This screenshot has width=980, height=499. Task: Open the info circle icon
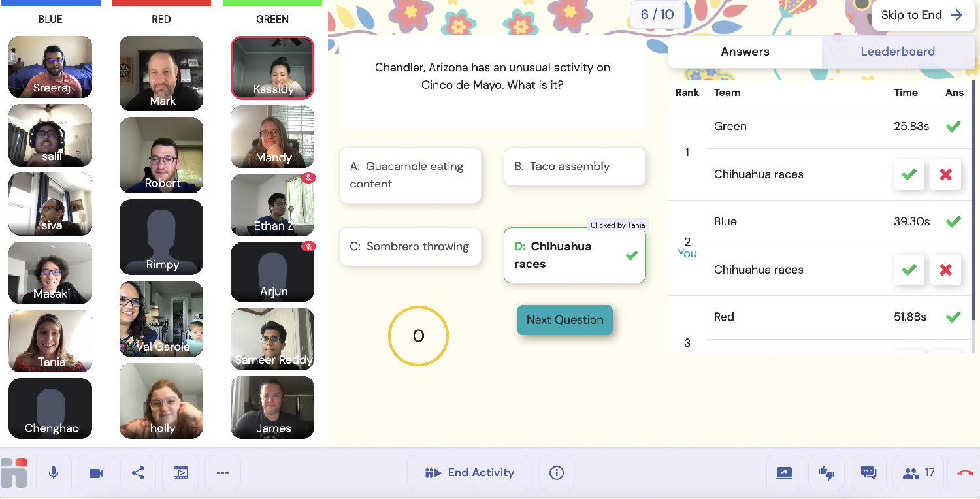coord(557,473)
